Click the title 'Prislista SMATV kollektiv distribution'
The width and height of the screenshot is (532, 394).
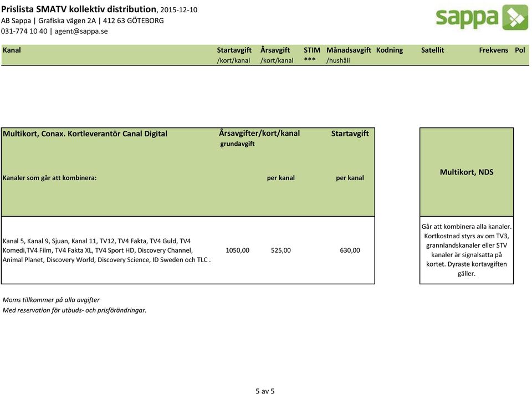79,9
